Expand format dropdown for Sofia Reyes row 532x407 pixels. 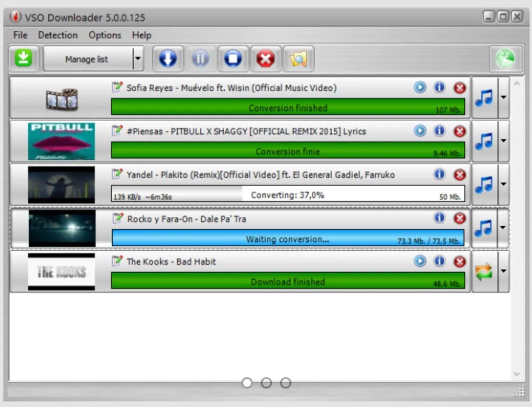503,97
